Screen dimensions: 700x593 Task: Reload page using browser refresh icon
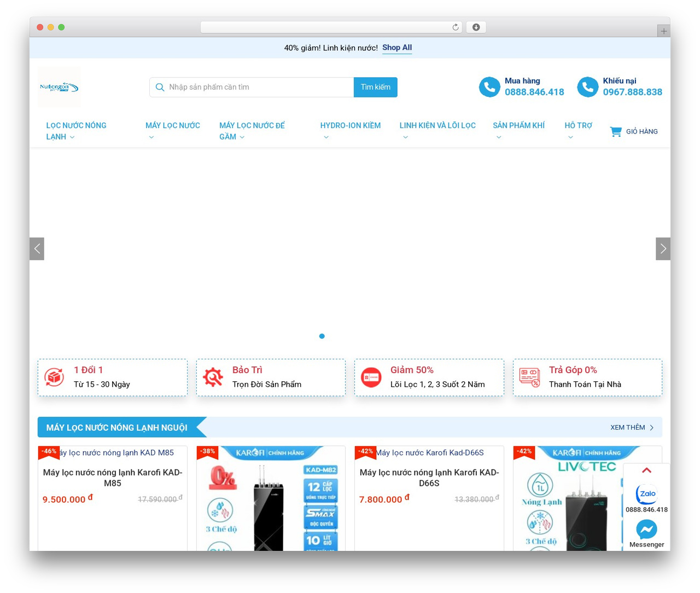pos(455,27)
